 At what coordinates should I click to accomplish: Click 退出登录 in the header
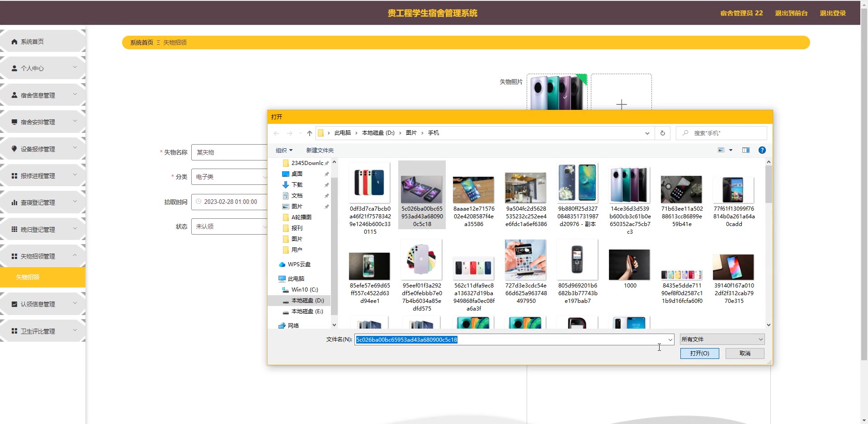coord(833,13)
